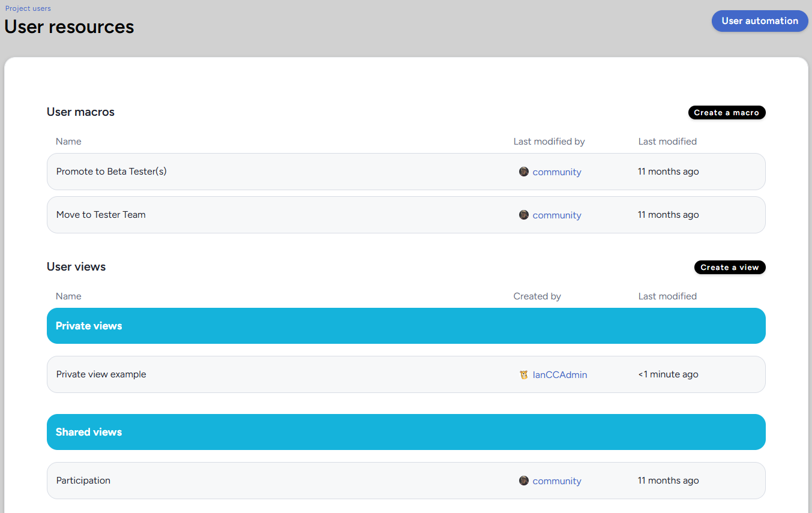Image resolution: width=812 pixels, height=513 pixels.
Task: Collapse the Shared views section header
Action: pyautogui.click(x=89, y=432)
